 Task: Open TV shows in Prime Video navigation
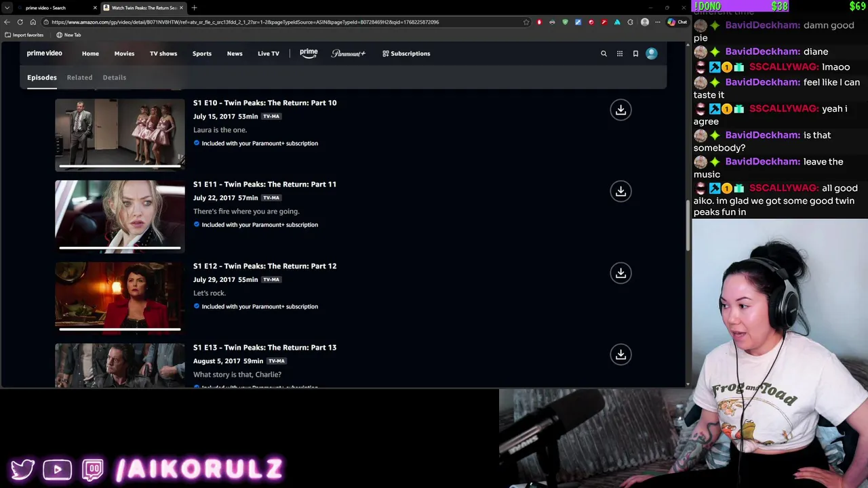point(163,54)
